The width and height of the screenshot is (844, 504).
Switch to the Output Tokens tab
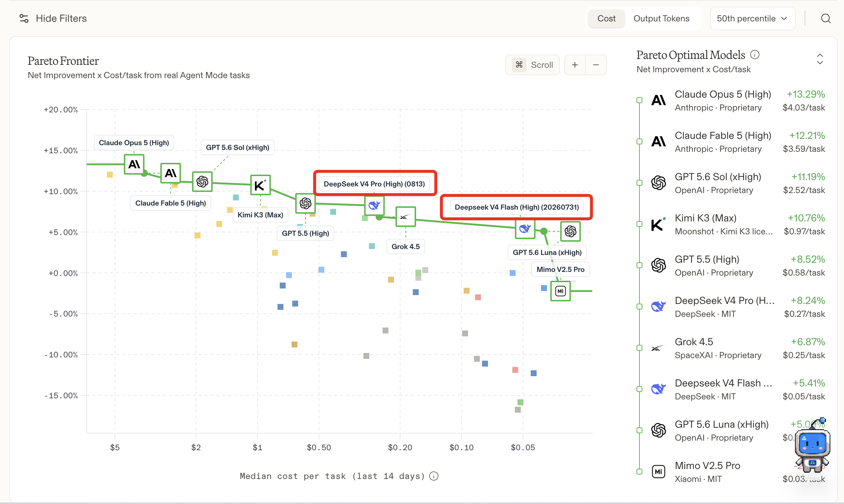[x=662, y=18]
